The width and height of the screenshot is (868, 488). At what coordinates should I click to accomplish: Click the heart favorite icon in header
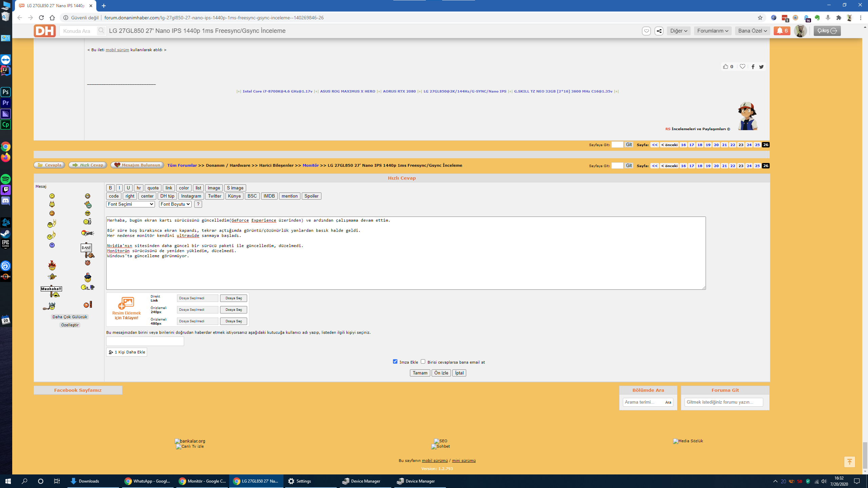pyautogui.click(x=646, y=31)
